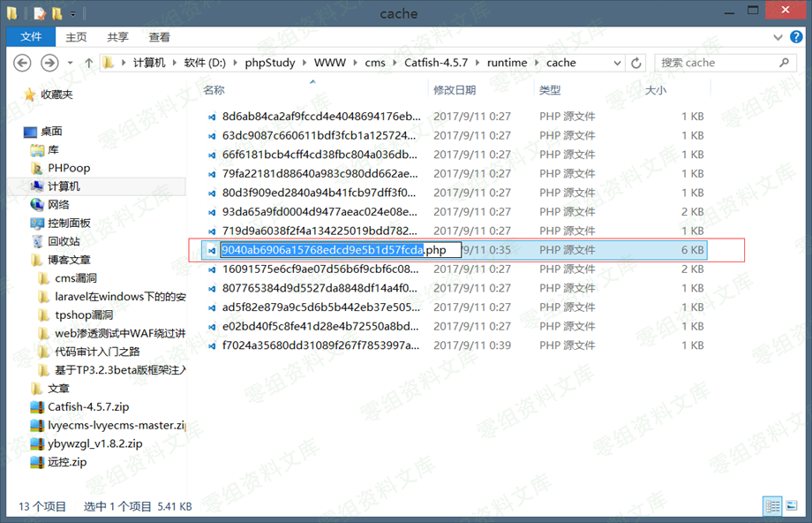Viewport: 812px width, 523px height.
Task: Click the runtime breadcrumb in address bar
Action: click(507, 63)
